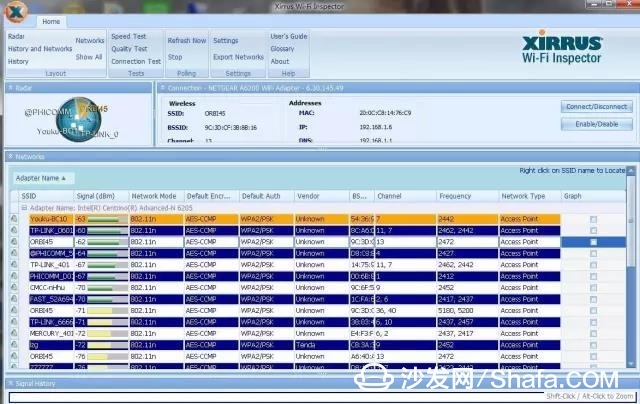Switch to the Home ribbon tab
Image resolution: width=640 pixels, height=404 pixels.
(x=51, y=22)
